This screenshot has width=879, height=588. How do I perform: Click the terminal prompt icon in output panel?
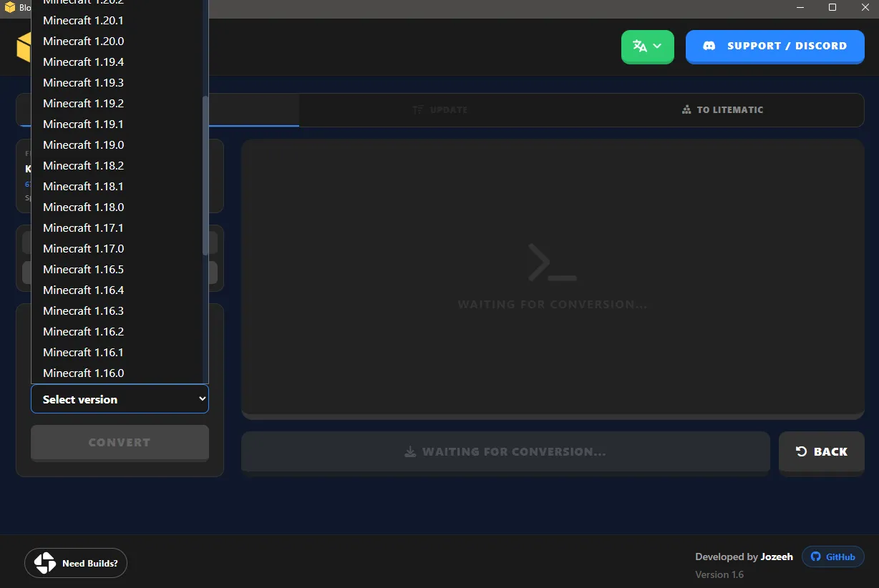[552, 262]
